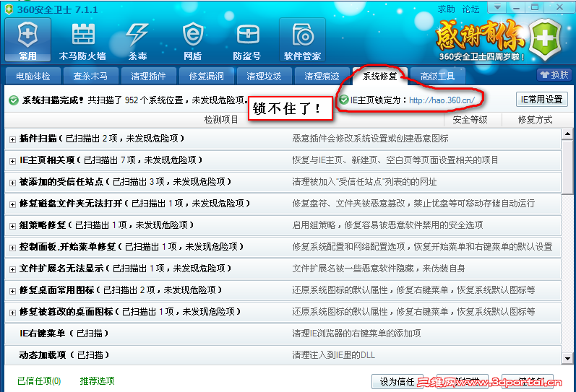Expand 修复被篡改的桌面图标 row
Image resolution: width=576 pixels, height=392 pixels.
click(x=12, y=313)
